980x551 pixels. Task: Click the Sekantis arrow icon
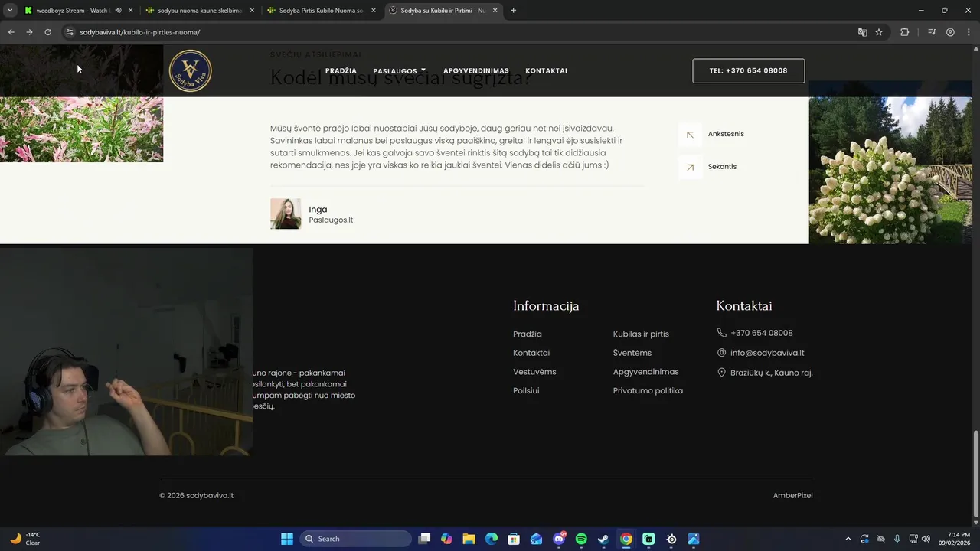(690, 167)
